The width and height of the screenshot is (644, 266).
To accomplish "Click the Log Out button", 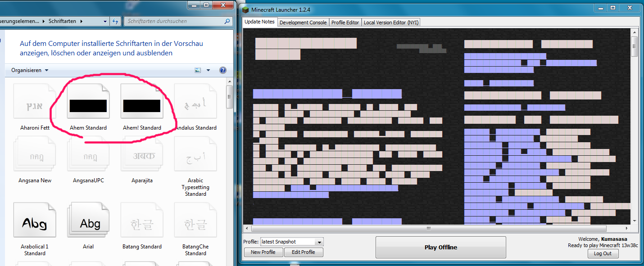I will point(603,253).
